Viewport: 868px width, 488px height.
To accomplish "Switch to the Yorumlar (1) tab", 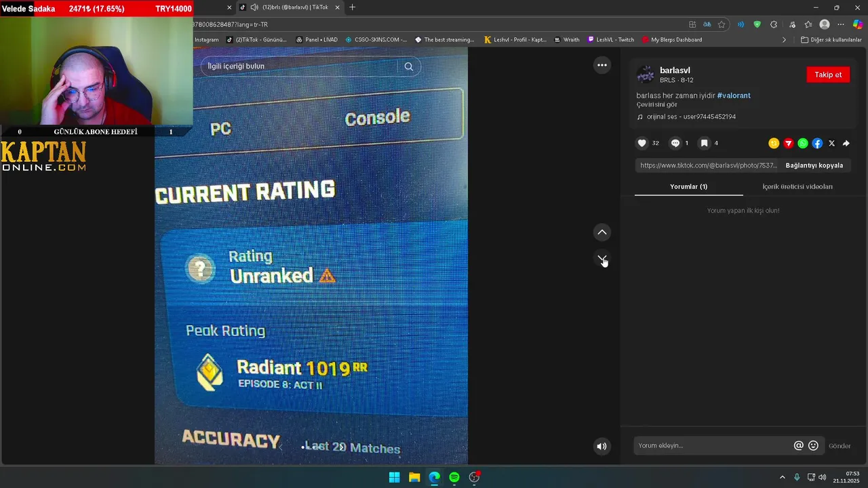I will 688,186.
